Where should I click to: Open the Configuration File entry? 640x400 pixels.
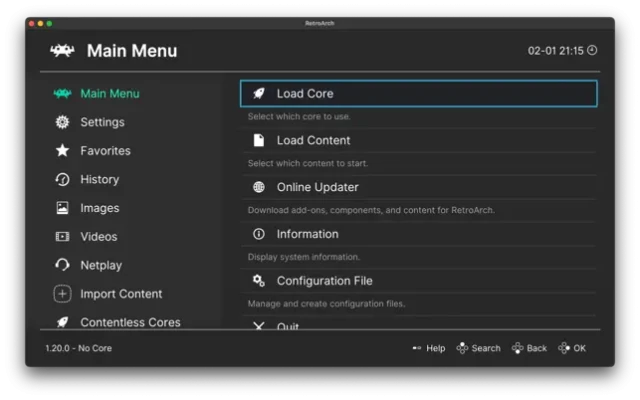point(419,280)
